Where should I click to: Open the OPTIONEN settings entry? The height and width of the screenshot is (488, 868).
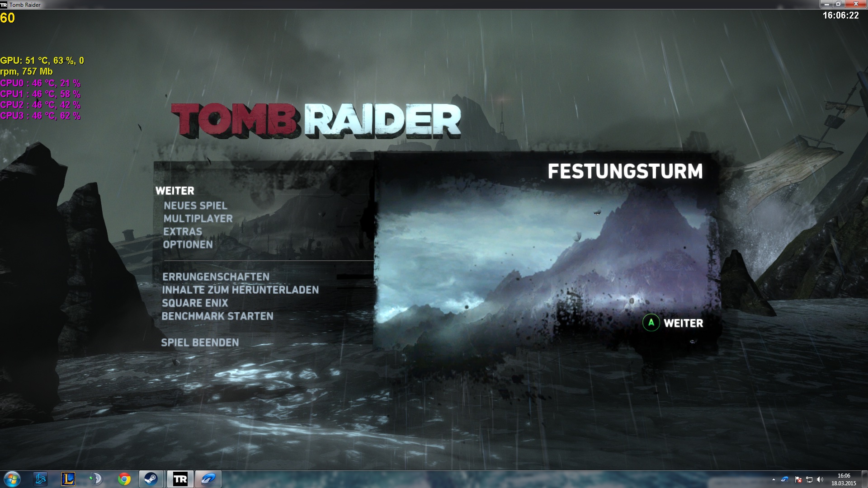pyautogui.click(x=188, y=244)
